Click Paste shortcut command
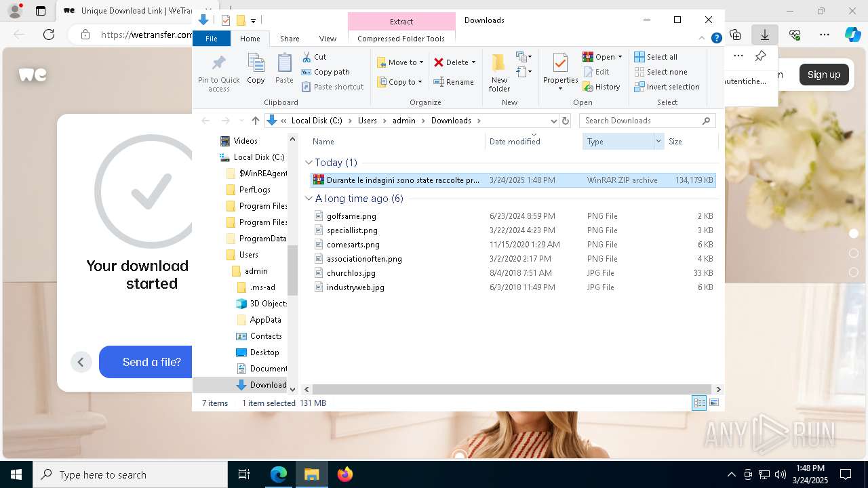 click(332, 87)
